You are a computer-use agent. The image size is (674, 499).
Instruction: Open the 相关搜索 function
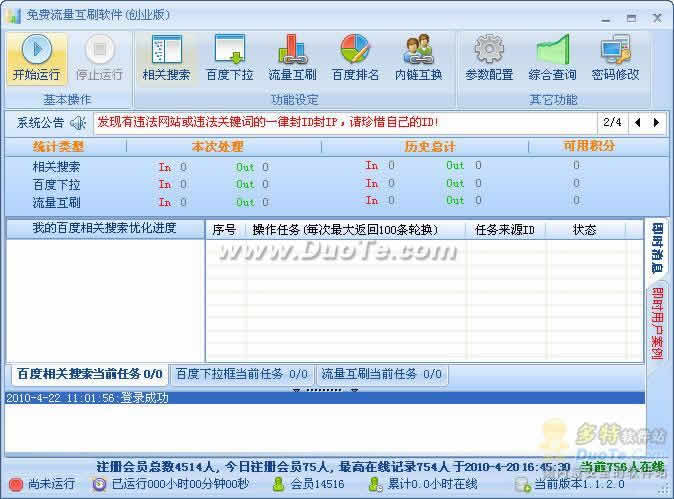(x=166, y=58)
